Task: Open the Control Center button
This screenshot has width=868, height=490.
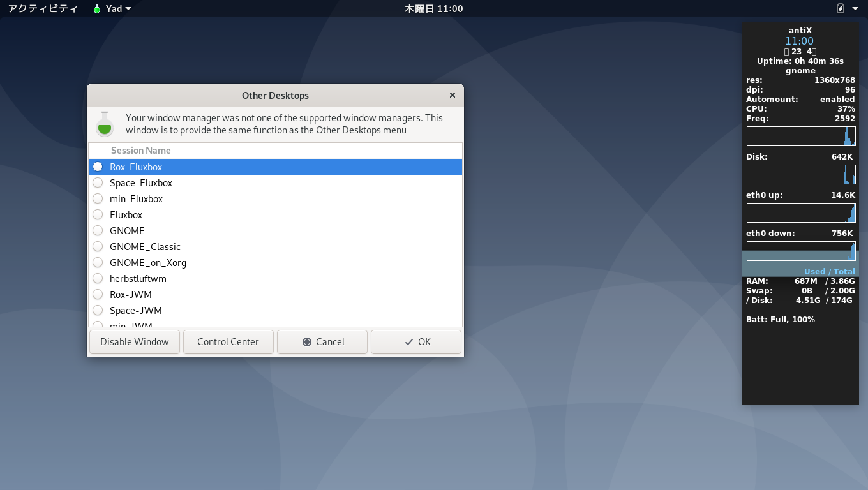Action: (x=228, y=342)
